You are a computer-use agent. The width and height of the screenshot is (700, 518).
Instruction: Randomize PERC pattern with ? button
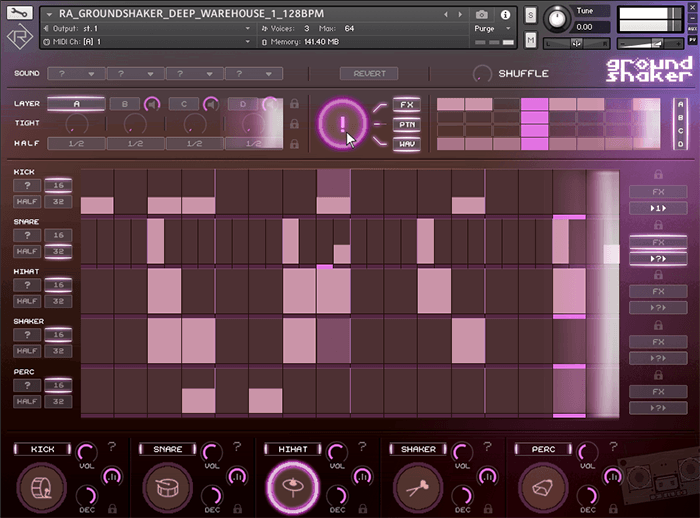27,385
